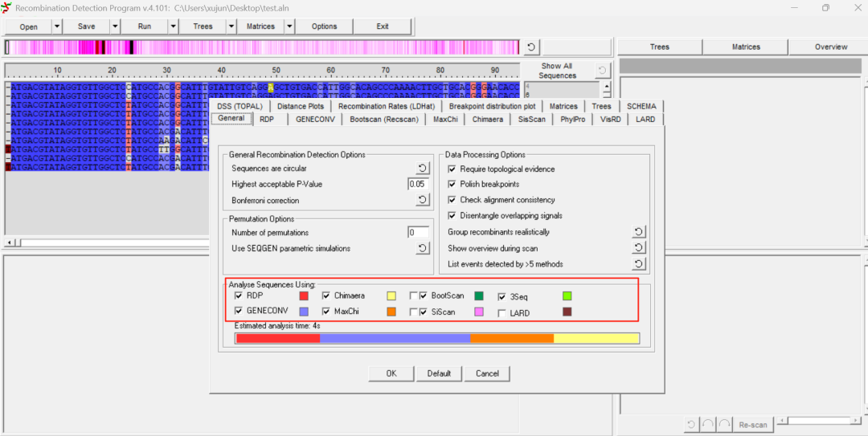Image resolution: width=868 pixels, height=436 pixels.
Task: Toggle 'List events detected by >5 methods' button
Action: (639, 264)
